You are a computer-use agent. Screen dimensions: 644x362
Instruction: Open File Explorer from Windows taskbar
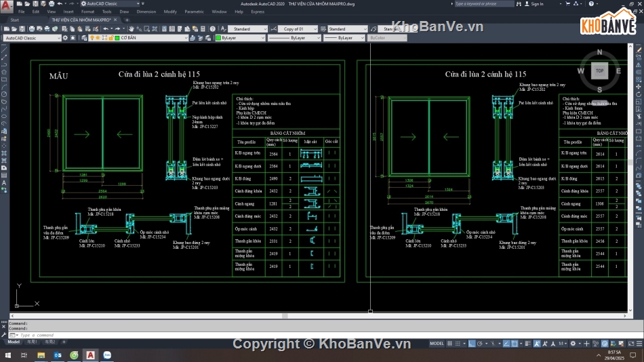pos(41,355)
